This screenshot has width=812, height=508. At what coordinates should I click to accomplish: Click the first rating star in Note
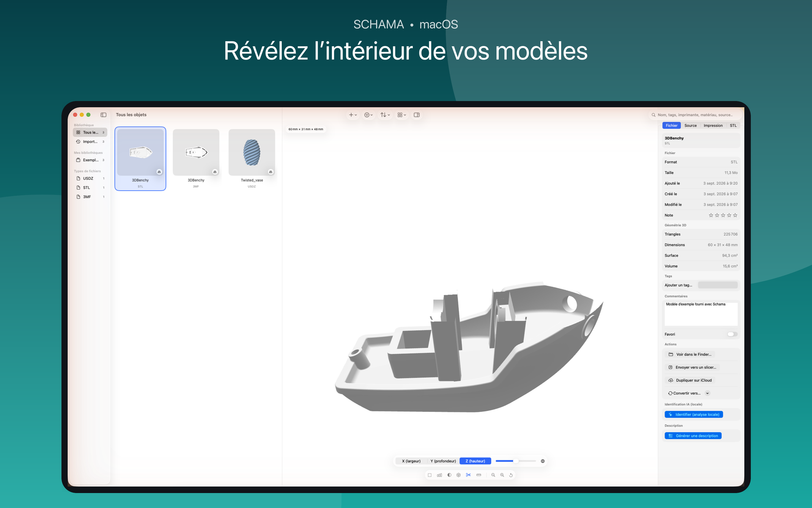click(711, 215)
